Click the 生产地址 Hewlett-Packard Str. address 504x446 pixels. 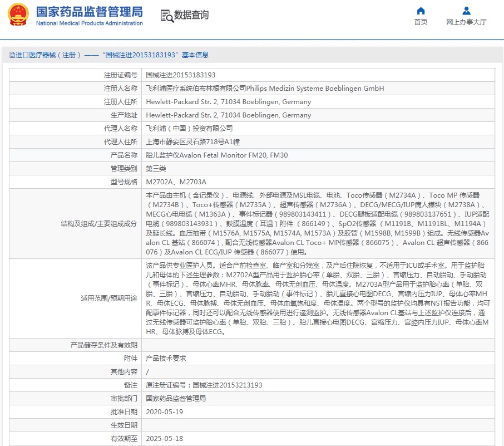(228, 115)
